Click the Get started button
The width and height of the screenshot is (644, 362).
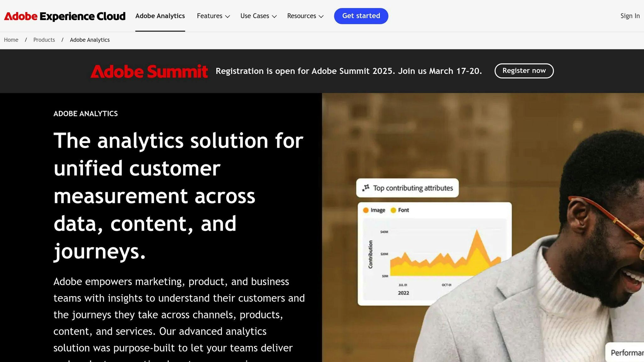click(361, 16)
